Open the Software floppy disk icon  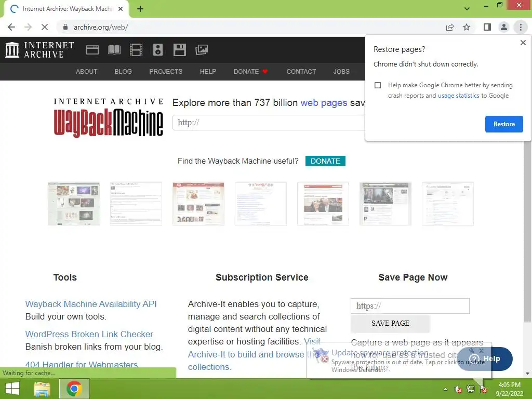(x=179, y=50)
